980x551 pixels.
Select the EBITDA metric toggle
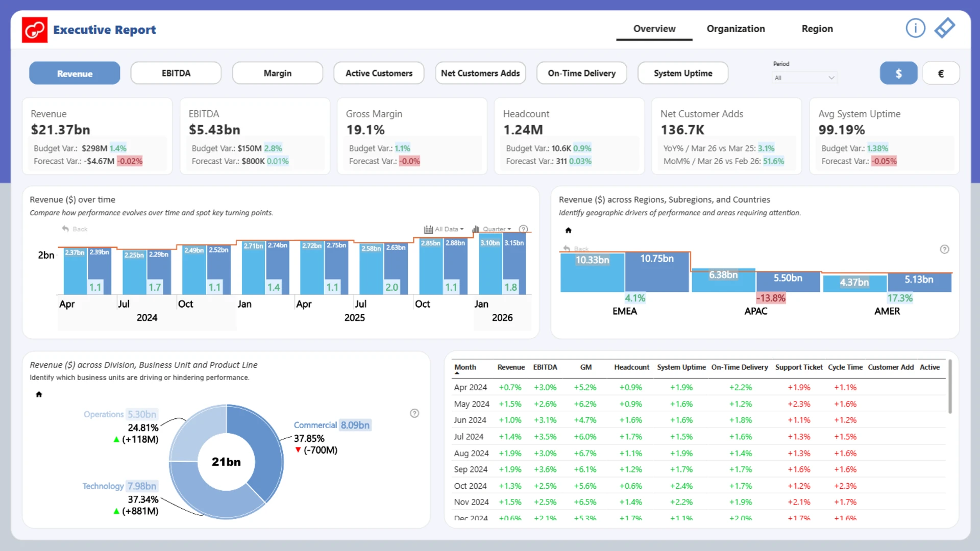pyautogui.click(x=176, y=73)
